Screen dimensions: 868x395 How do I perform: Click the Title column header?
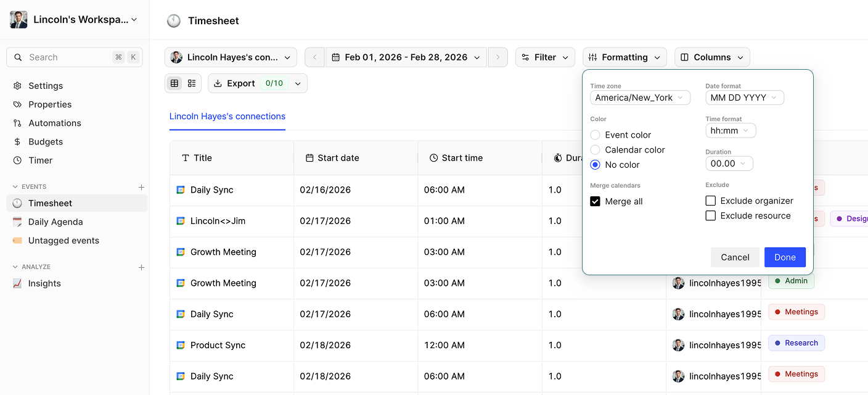(232, 158)
